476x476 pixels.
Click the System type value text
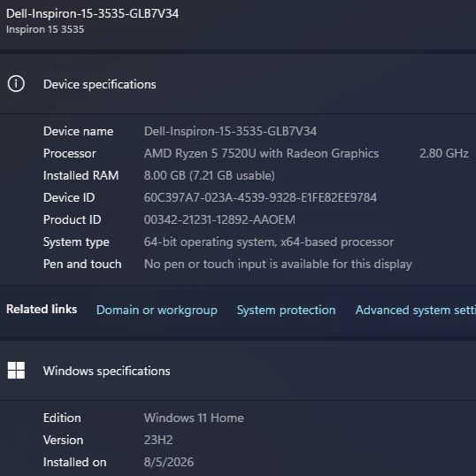[x=269, y=242]
